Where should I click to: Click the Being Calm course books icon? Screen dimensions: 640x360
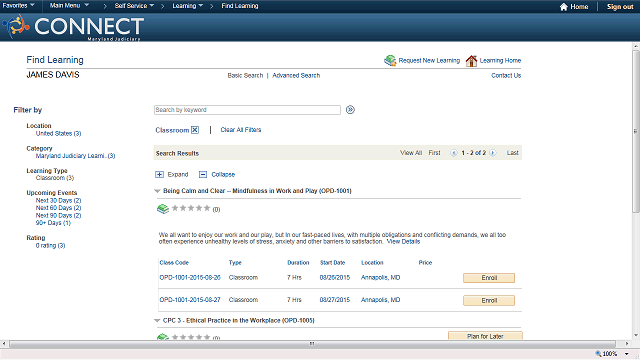coord(163,209)
